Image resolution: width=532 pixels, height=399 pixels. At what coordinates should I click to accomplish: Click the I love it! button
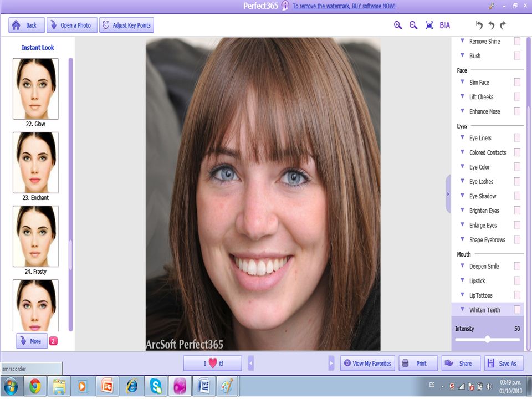[x=213, y=364]
